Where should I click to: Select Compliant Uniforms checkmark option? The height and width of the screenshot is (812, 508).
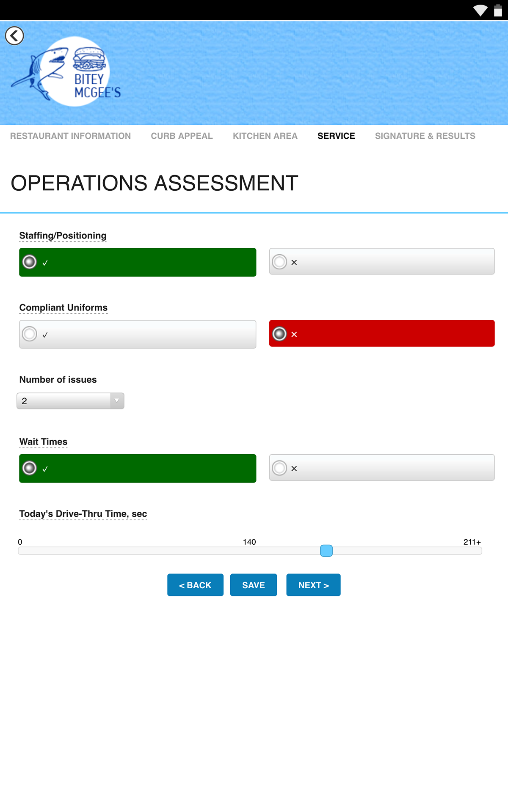coord(138,334)
